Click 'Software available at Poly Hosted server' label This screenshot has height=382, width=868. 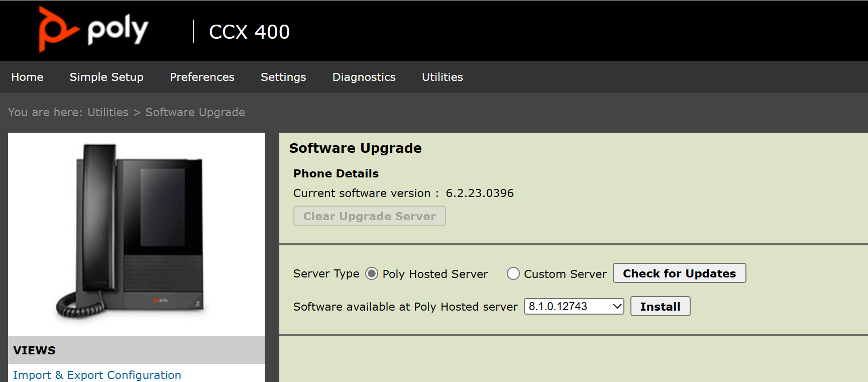click(405, 307)
